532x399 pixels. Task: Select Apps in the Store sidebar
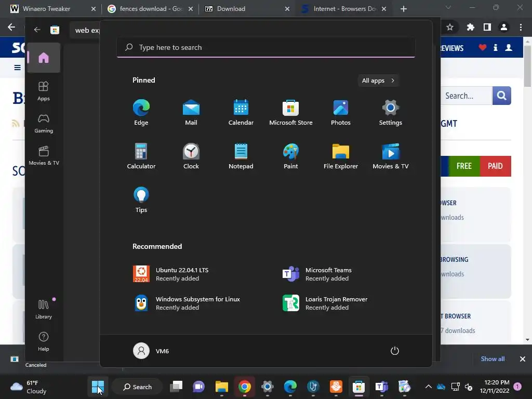pyautogui.click(x=44, y=91)
